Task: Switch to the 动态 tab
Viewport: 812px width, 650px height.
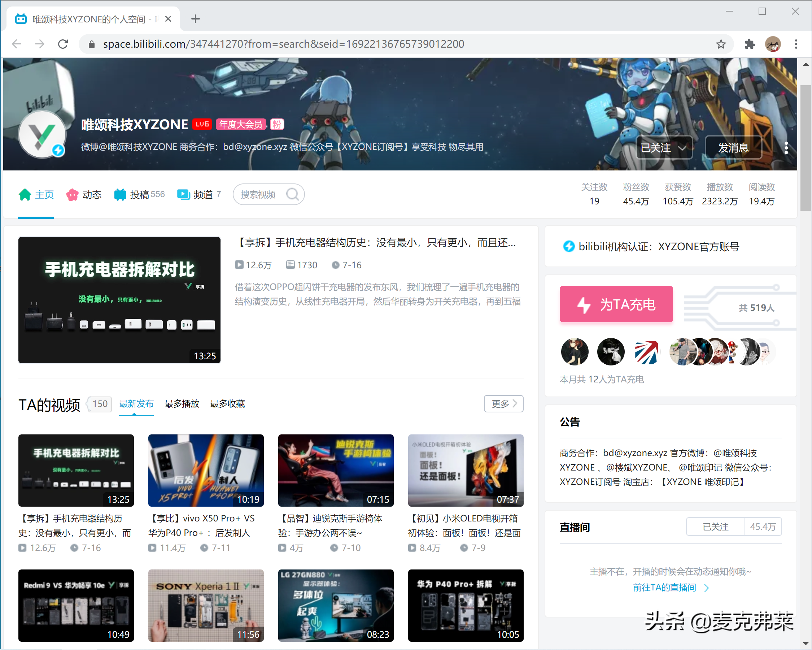Action: coord(84,194)
